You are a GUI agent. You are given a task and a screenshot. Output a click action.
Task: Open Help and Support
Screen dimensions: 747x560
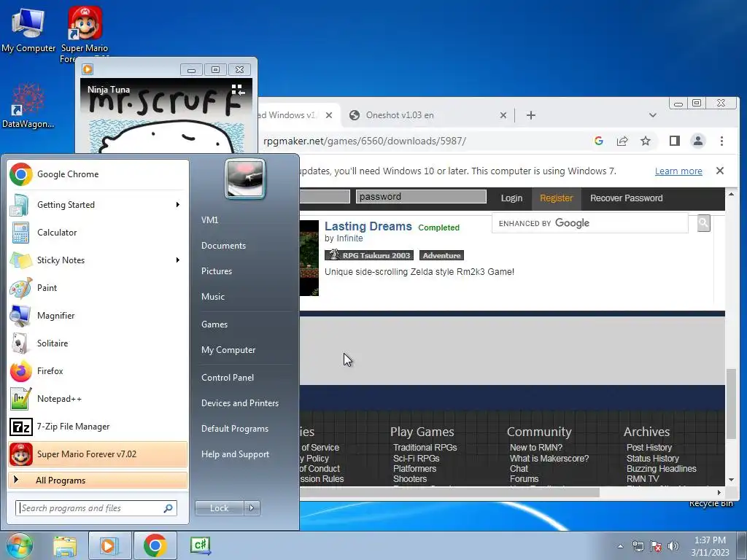point(236,454)
